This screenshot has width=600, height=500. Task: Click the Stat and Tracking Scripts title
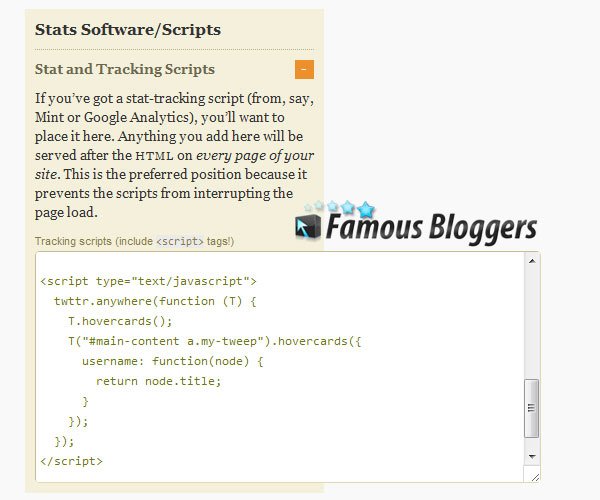124,69
